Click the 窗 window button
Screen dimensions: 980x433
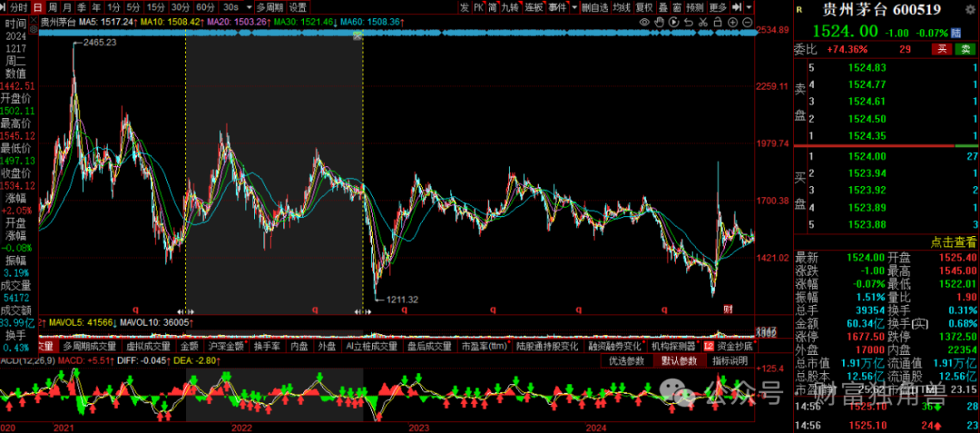pyautogui.click(x=677, y=7)
